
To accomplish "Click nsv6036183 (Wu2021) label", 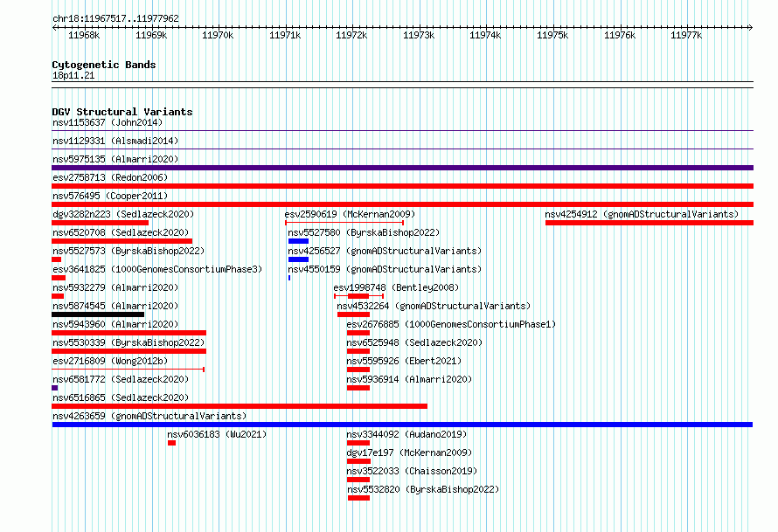I will tap(217, 434).
